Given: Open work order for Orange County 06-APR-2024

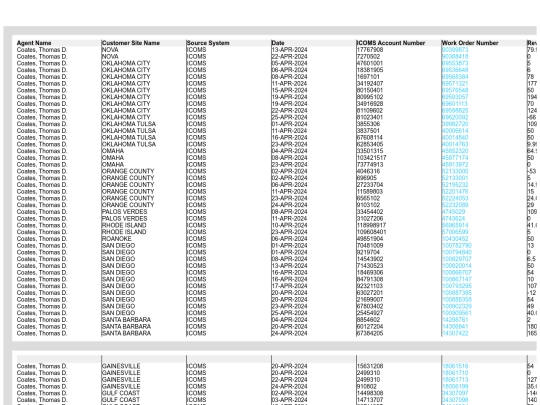Looking at the screenshot, I should coord(455,185).
